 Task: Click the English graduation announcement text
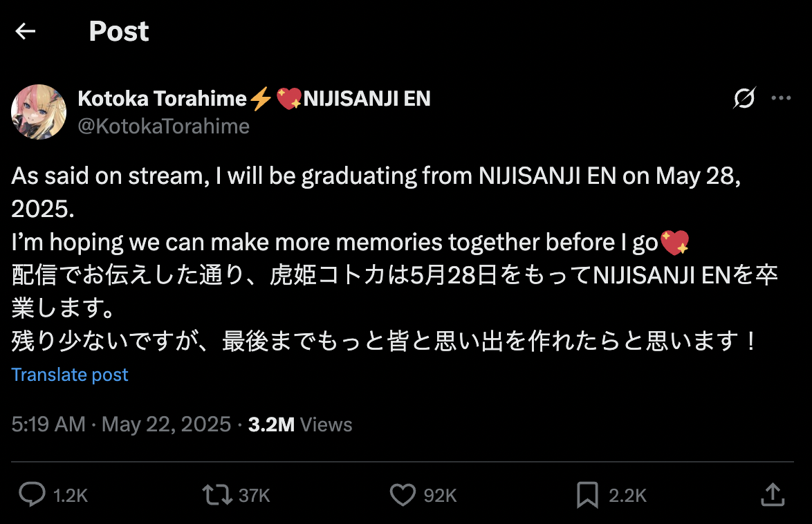[373, 176]
